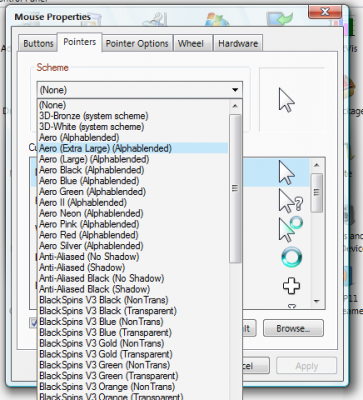The image size is (363, 400).
Task: Select the Help Select cursor with question mark
Action: point(290,201)
